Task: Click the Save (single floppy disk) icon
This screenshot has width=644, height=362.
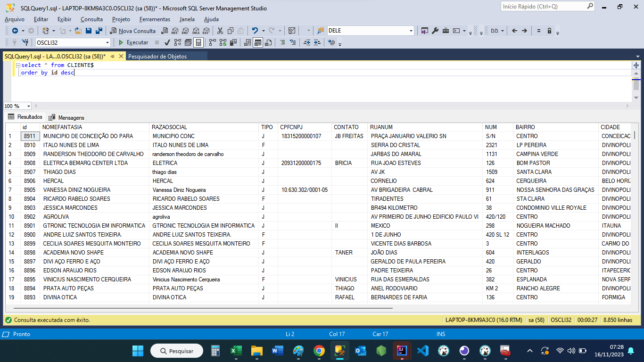Action: (89, 31)
